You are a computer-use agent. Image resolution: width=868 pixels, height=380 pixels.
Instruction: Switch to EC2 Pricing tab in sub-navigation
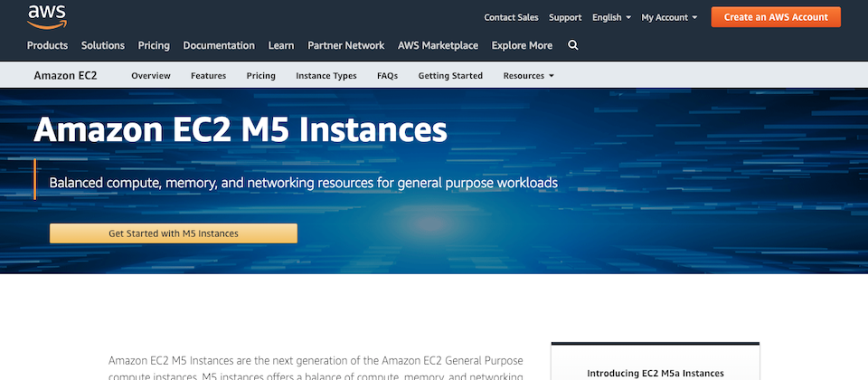[260, 76]
